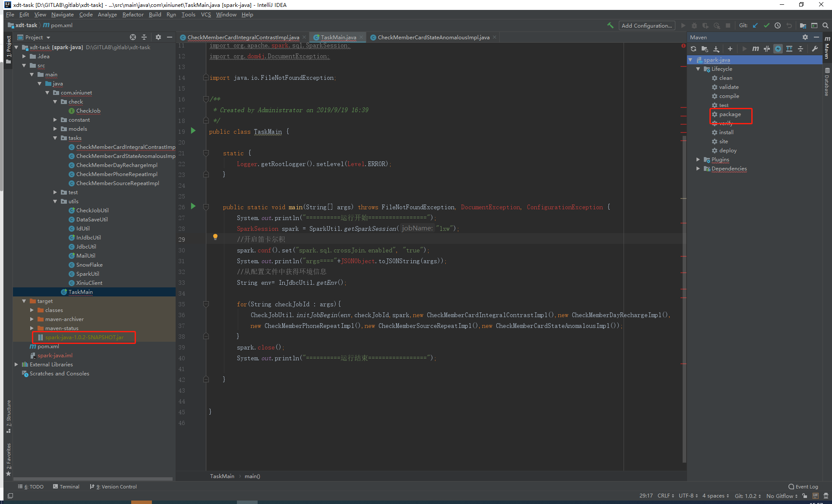Open Maven panel gear options
The image size is (832, 504).
coord(805,37)
